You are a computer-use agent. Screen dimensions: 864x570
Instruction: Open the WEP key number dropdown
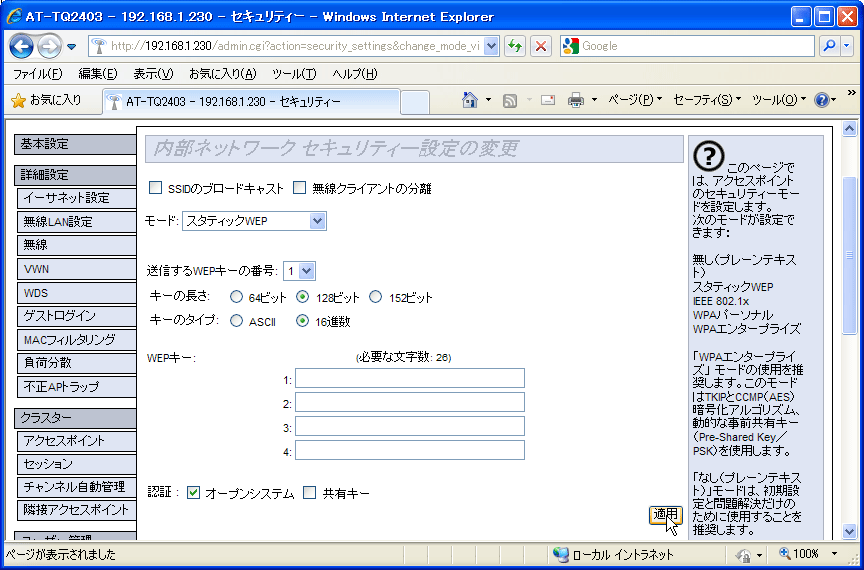click(299, 270)
